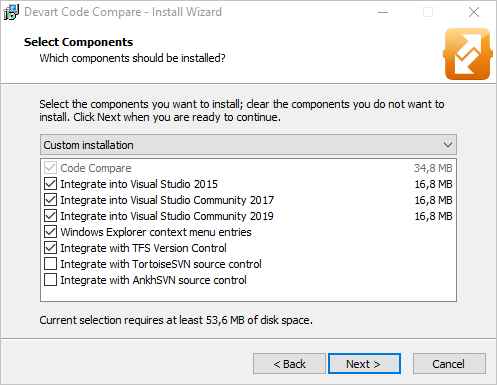This screenshot has width=497, height=385.
Task: Go to Next step of wizard
Action: pyautogui.click(x=364, y=364)
